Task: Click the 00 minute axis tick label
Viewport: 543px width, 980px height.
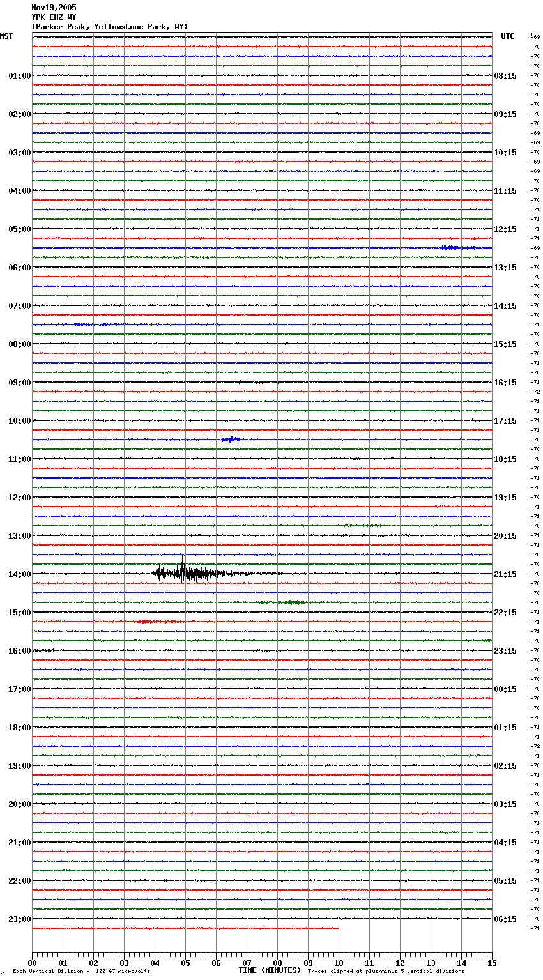Action: click(x=32, y=963)
